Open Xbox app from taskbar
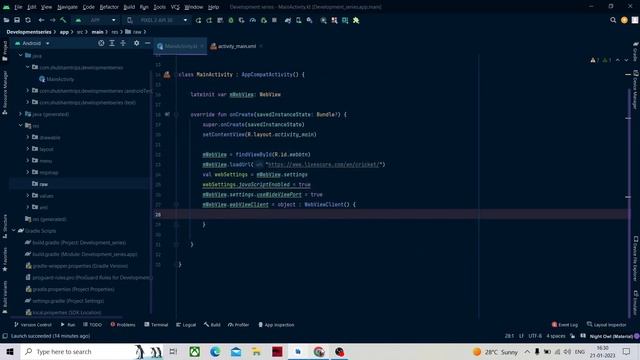This screenshot has height=360, width=640. click(x=195, y=351)
